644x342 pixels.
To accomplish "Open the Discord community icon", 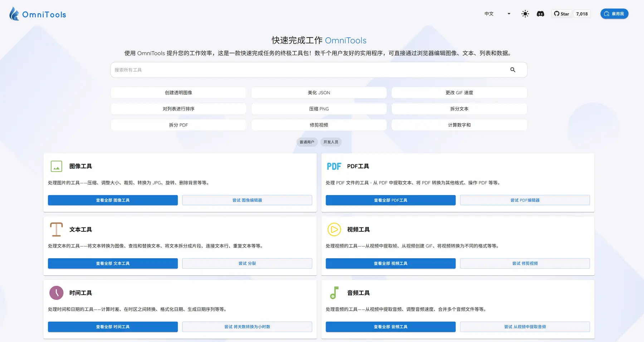I will (540, 14).
